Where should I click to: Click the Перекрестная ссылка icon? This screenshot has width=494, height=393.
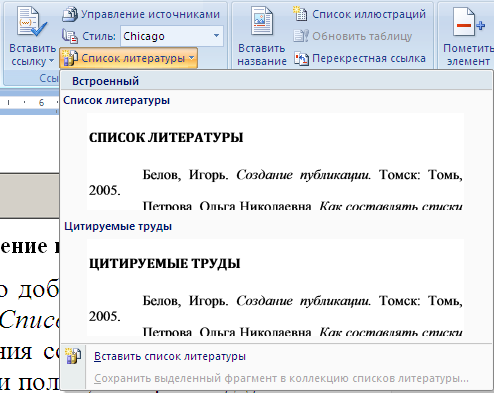(x=301, y=59)
